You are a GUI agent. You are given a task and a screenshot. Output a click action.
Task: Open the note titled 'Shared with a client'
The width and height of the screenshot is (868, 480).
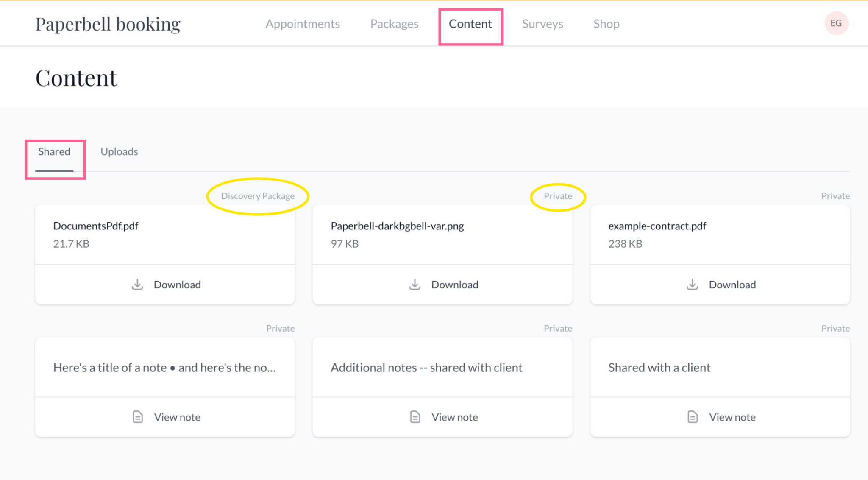[720, 417]
